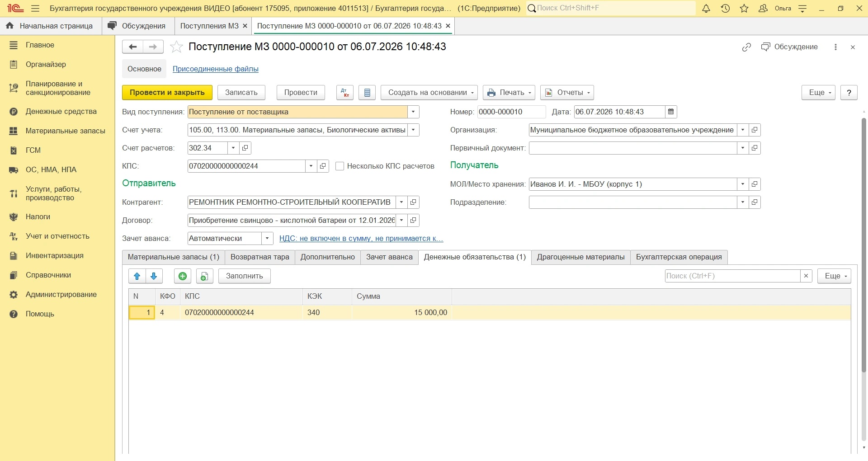Viewport: 868px width, 461px height.
Task: Expand the Вид поступления dropdown
Action: 413,112
